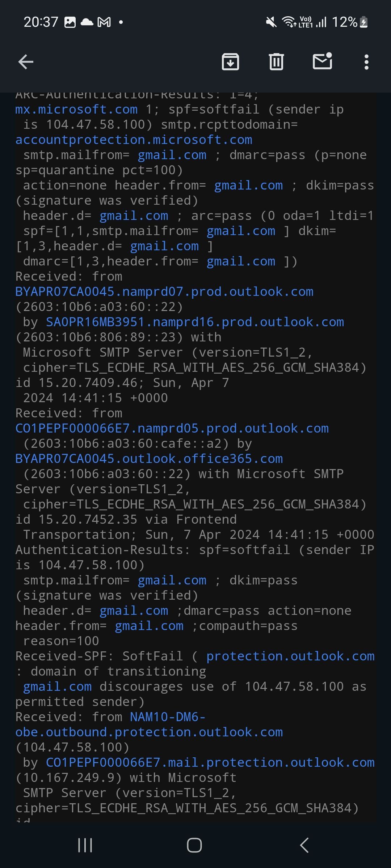Open the C01PEPF000066E7.namprd05.prod.outlook.com link
Viewport: 391px width, 868px height.
coord(172,428)
